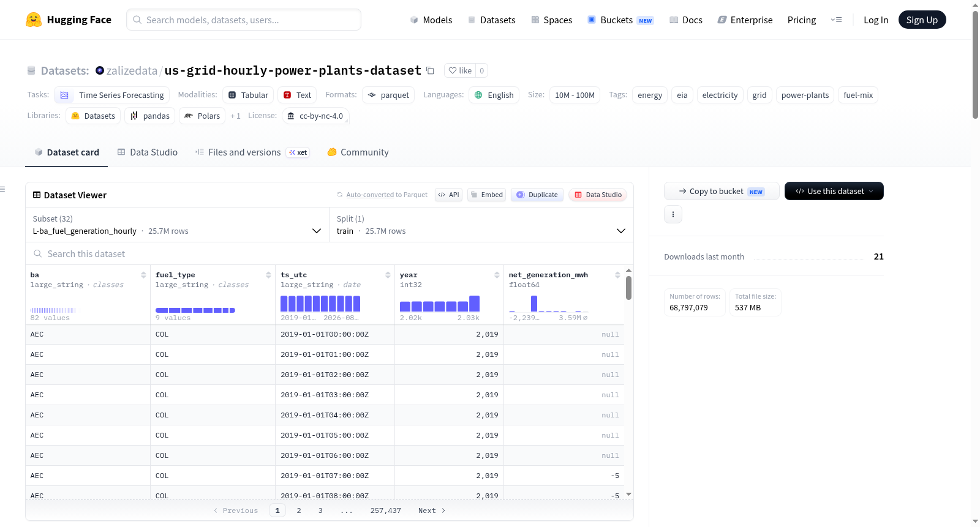Expand the +1 more libraries

(x=235, y=116)
